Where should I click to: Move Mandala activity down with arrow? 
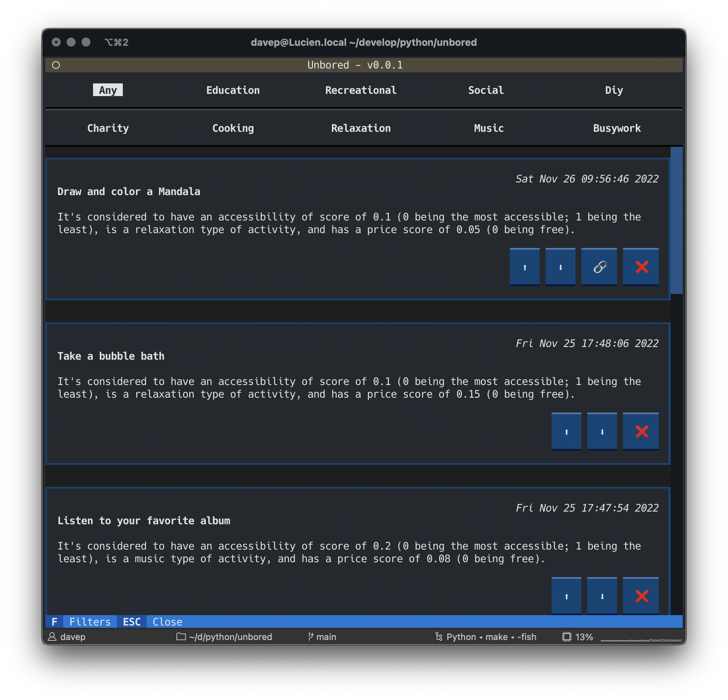pos(560,267)
